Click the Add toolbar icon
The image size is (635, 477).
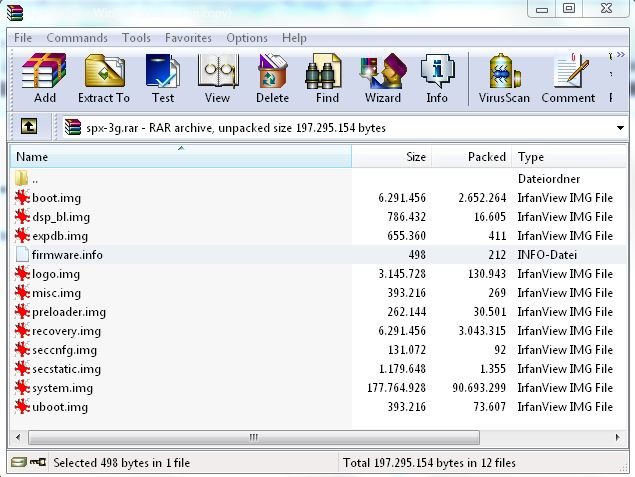pyautogui.click(x=44, y=71)
